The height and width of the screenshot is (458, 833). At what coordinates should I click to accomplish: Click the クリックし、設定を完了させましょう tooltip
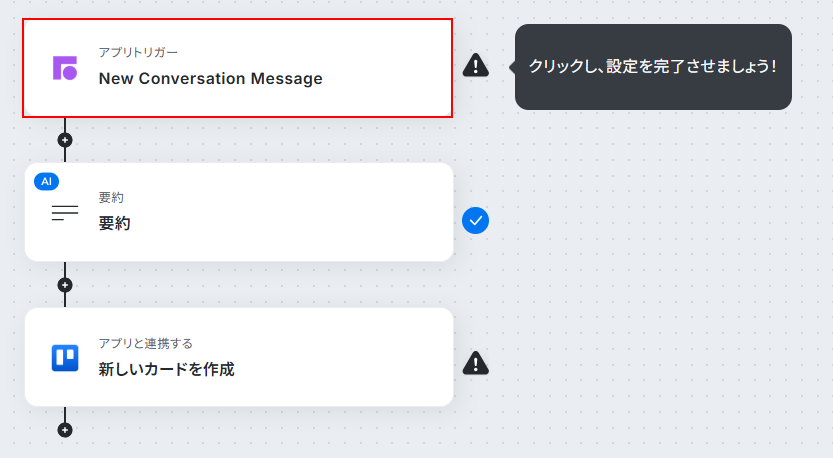tap(653, 67)
